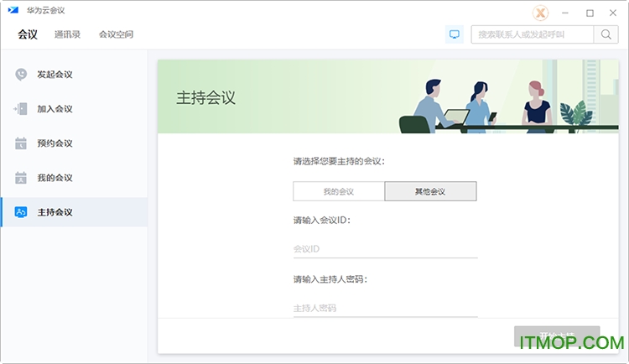Switch to the 会议 top tab

tap(28, 34)
